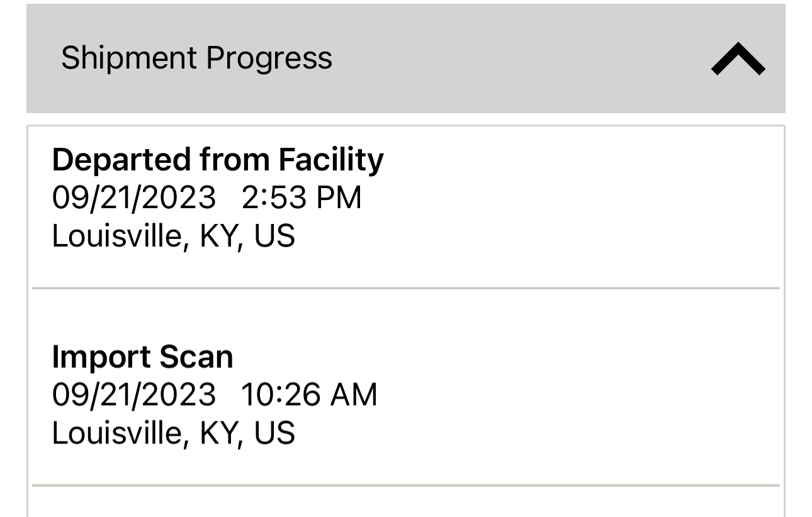
Task: Click the partially visible entry below Import Scan
Action: [406, 504]
